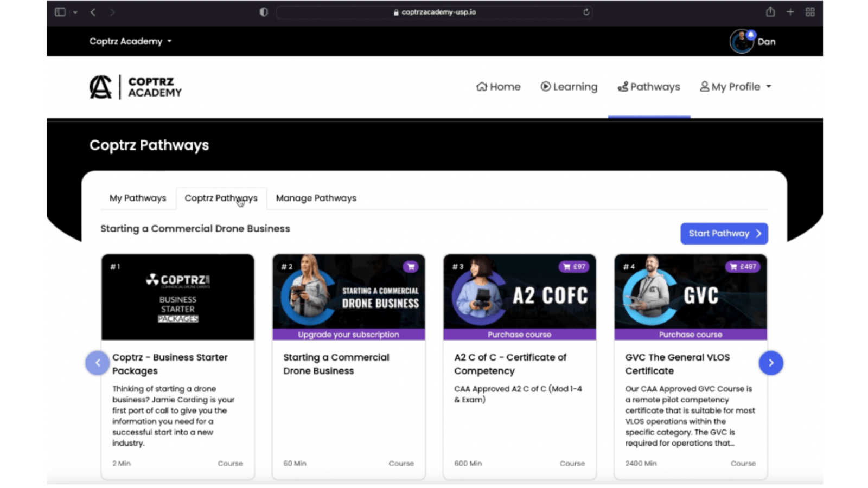The height and width of the screenshot is (488, 868).
Task: Click the Start Pathway button
Action: [724, 233]
